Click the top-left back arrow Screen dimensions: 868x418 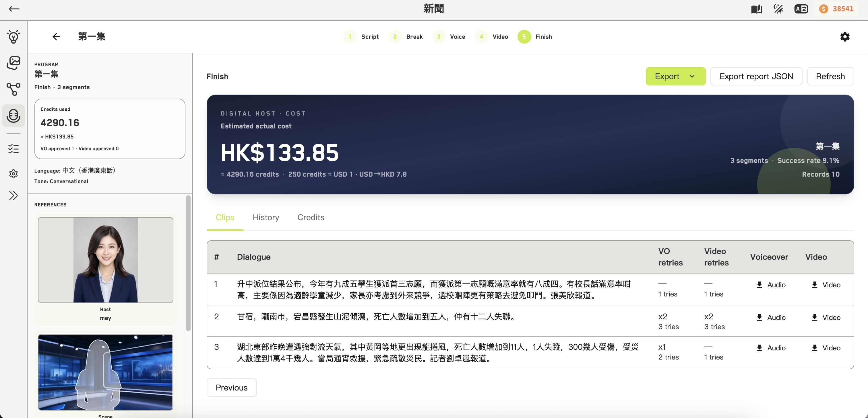pos(14,9)
